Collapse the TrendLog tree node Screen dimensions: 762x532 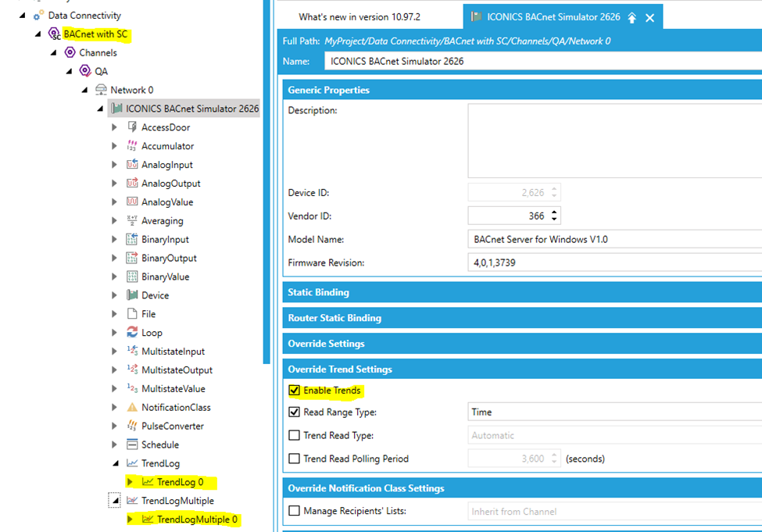[114, 464]
